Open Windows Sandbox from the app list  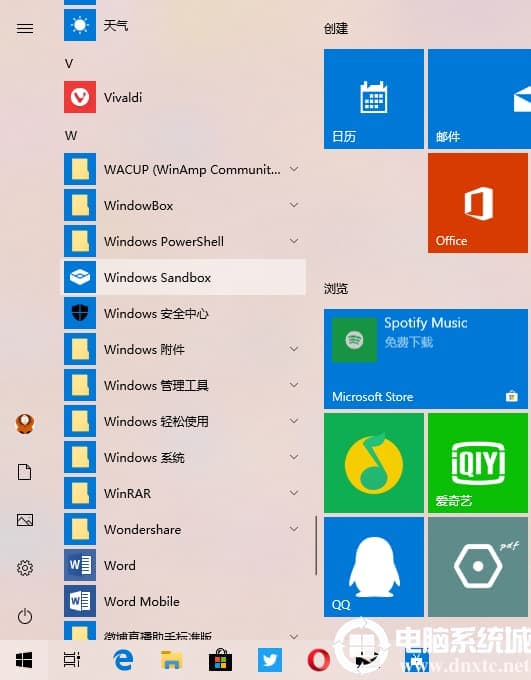[184, 277]
